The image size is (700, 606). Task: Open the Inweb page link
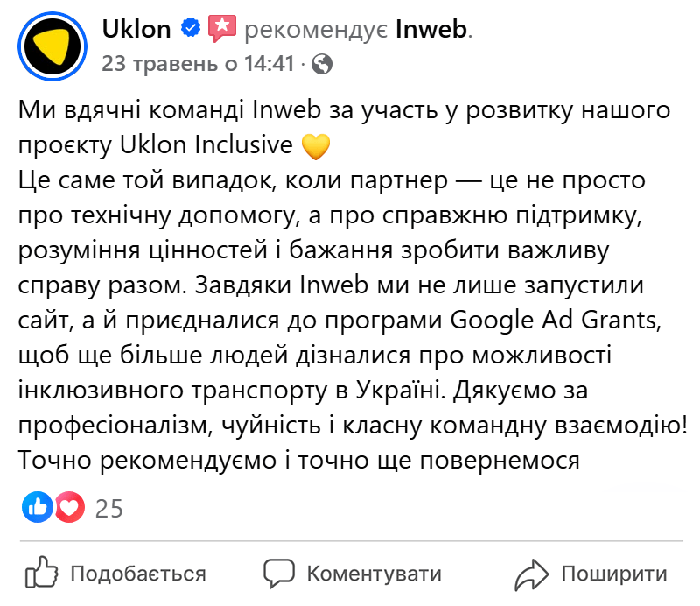point(430,27)
